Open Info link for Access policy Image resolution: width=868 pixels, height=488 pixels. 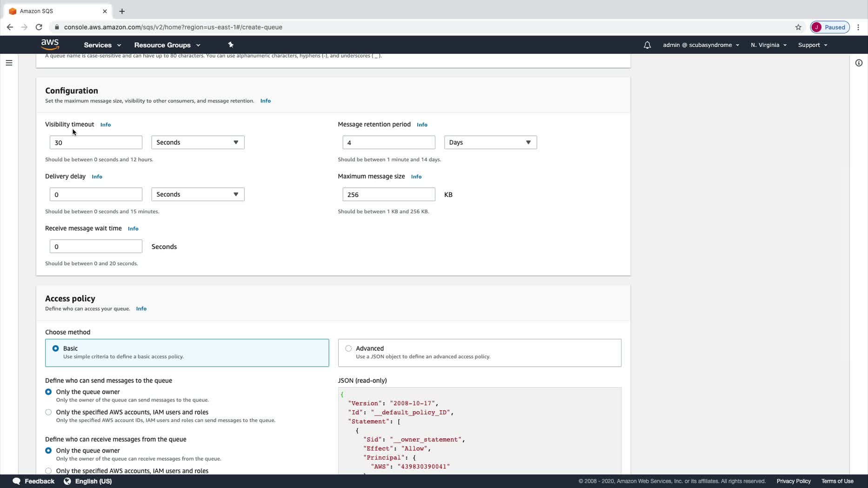141,309
